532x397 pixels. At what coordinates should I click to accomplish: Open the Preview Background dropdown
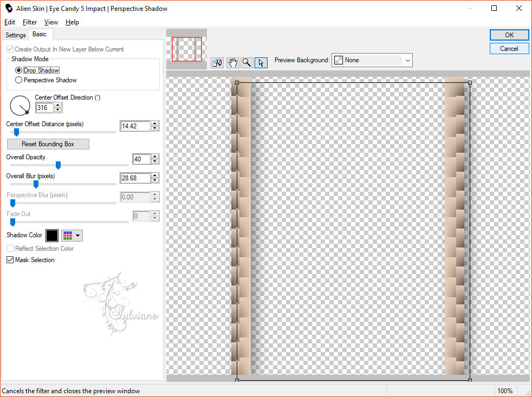(372, 60)
